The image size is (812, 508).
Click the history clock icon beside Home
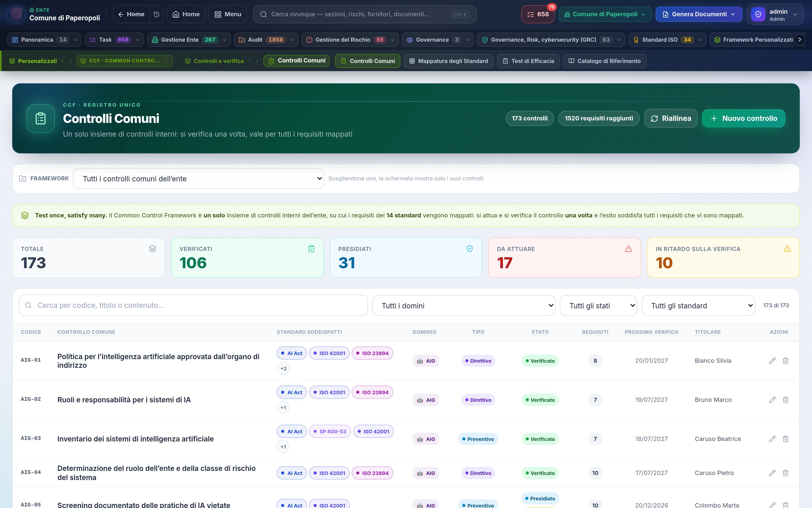(x=156, y=14)
